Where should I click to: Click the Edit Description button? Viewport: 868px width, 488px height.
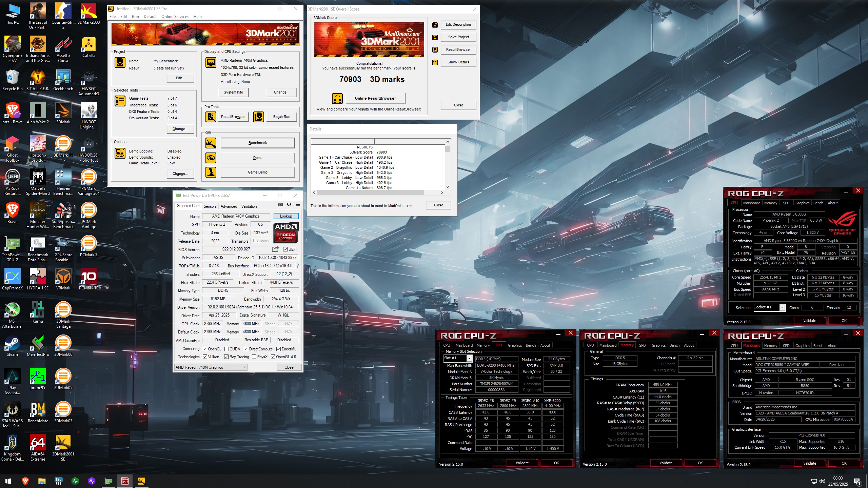(458, 24)
